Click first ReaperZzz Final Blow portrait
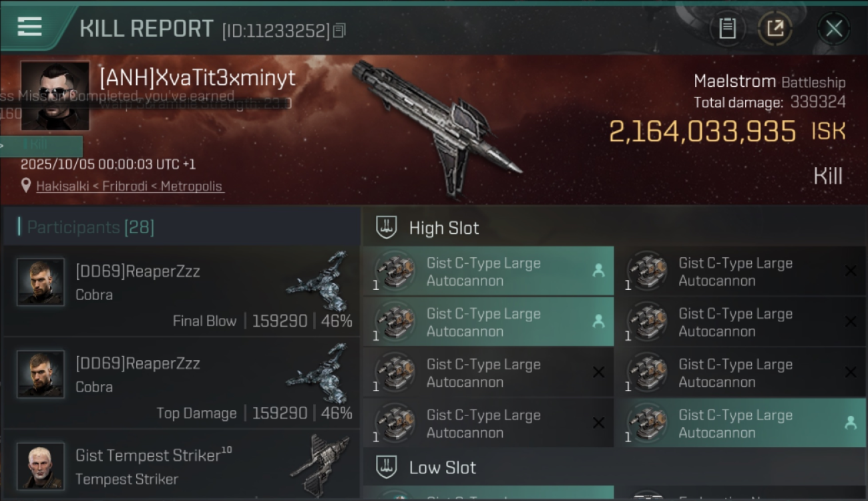Screen dimensions: 868x501 point(41,282)
